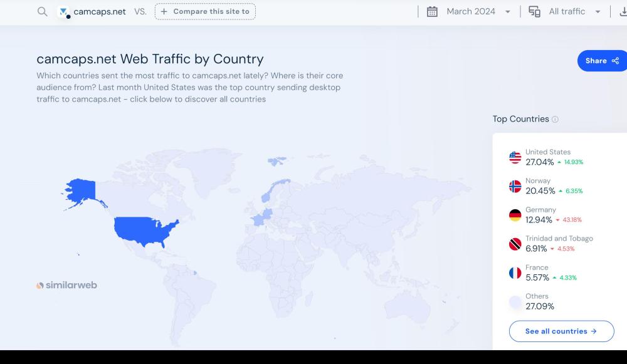Click the Germany flag icon
Screen dimensions: 627x364
tap(515, 215)
